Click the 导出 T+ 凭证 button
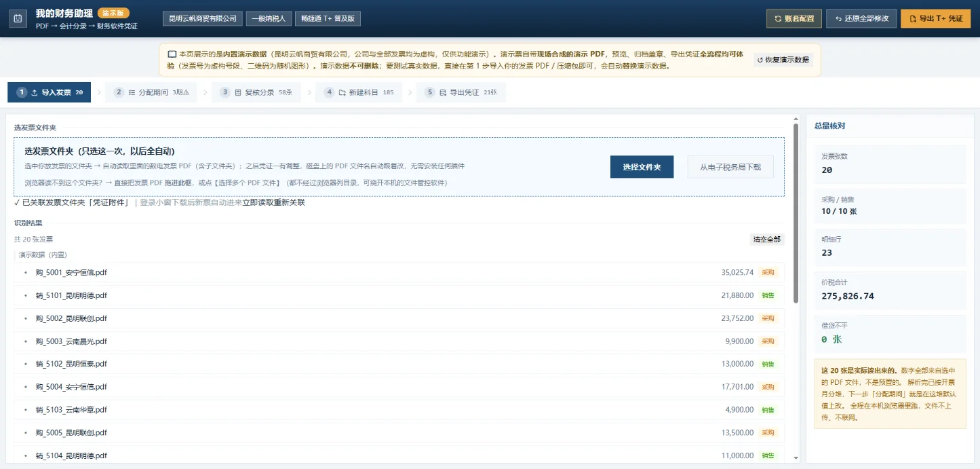 coord(936,18)
